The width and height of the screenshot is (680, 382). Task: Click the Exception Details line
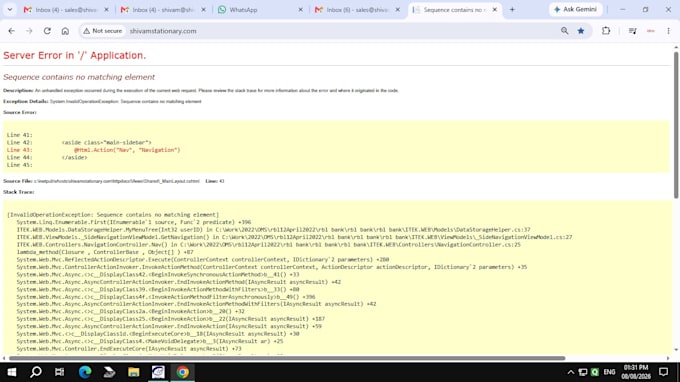[x=102, y=101]
